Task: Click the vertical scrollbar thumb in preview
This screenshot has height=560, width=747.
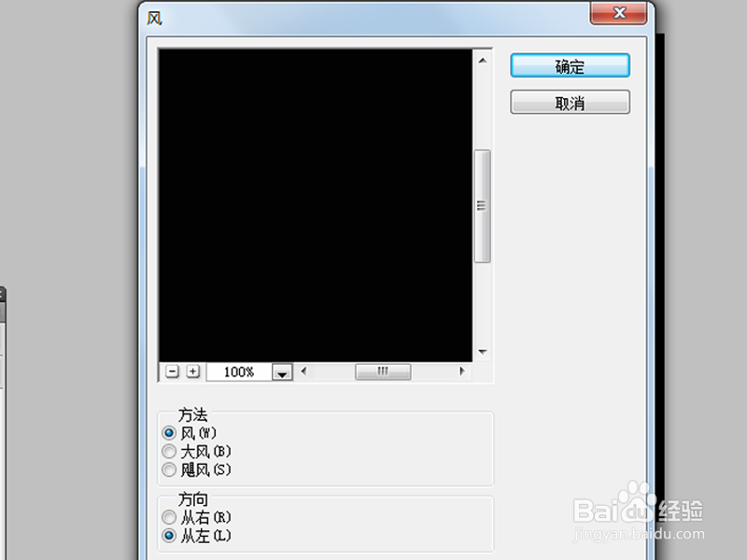Action: click(x=483, y=206)
